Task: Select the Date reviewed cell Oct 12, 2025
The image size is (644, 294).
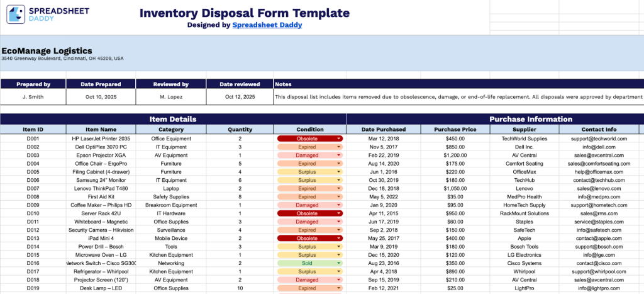Action: pos(240,97)
